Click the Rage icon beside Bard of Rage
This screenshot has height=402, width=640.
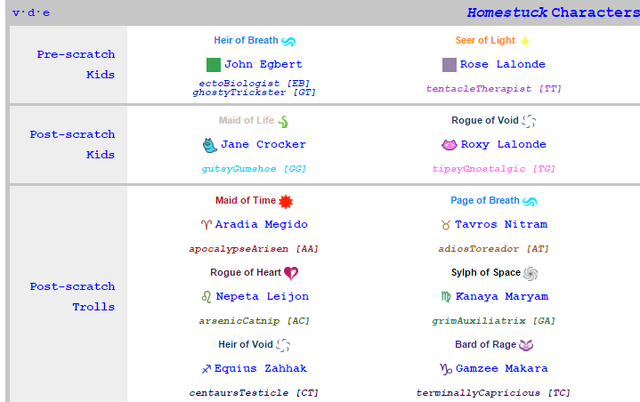[x=526, y=345]
